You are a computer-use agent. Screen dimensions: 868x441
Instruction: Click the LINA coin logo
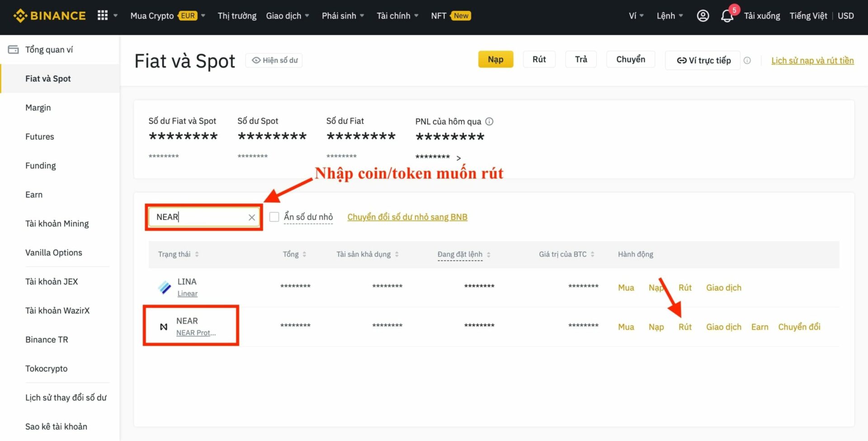(165, 287)
